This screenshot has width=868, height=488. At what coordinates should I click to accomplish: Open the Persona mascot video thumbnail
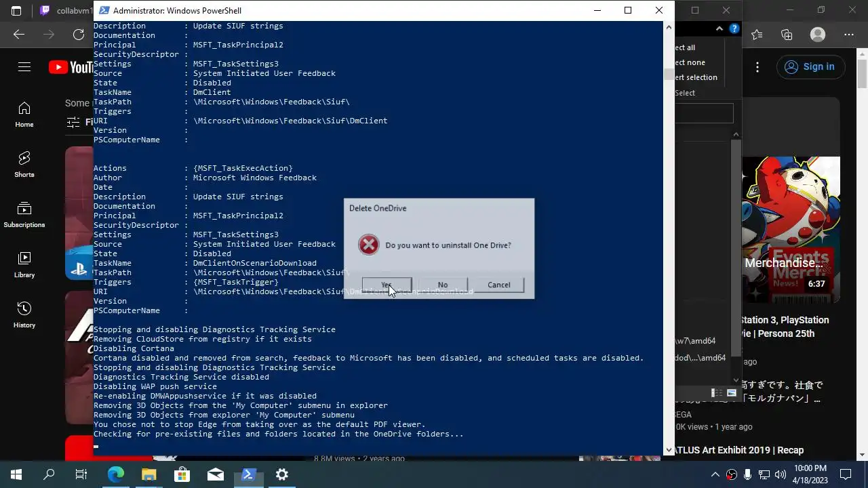pyautogui.click(x=791, y=230)
